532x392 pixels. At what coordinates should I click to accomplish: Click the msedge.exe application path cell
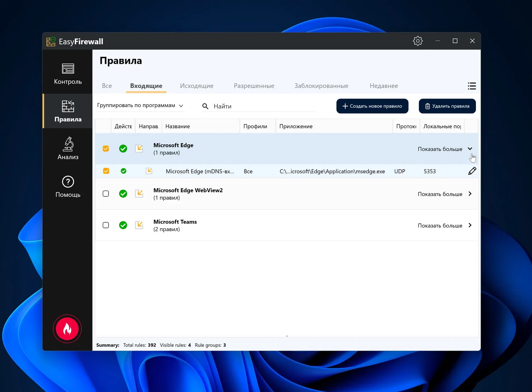coord(332,171)
